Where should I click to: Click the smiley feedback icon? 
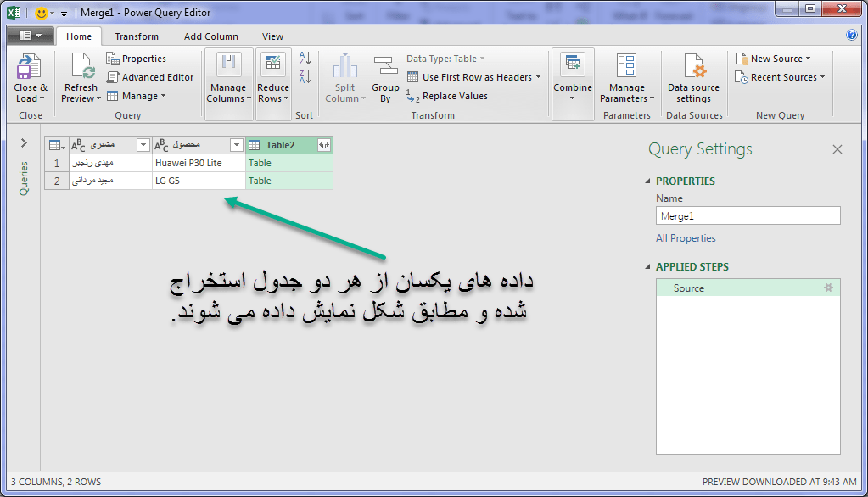coord(41,12)
